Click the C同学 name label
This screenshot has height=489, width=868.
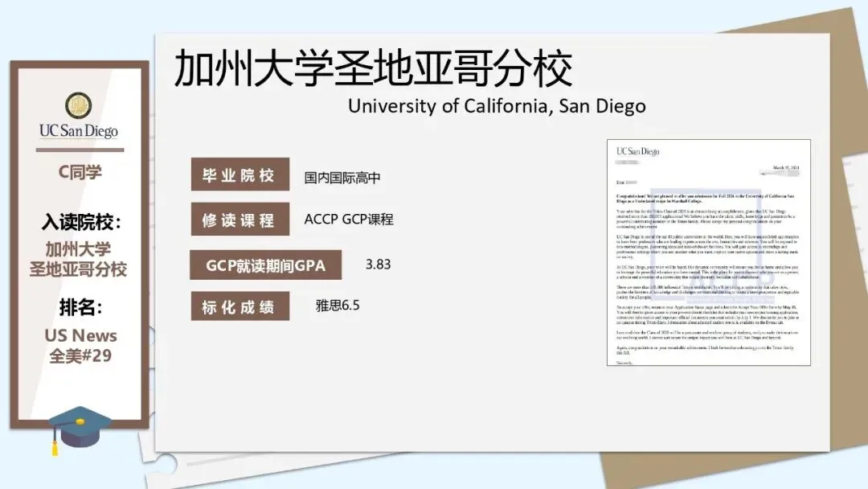80,172
